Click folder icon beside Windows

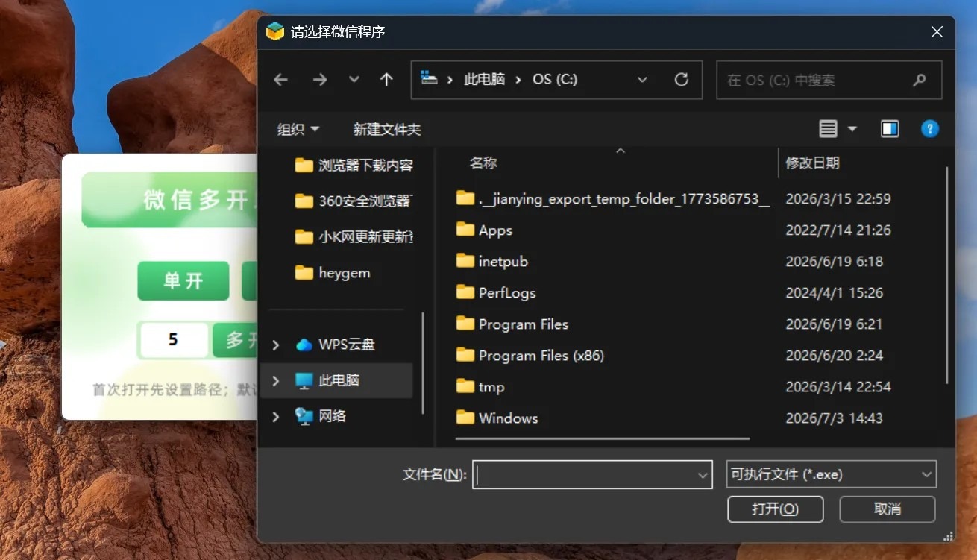[465, 418]
